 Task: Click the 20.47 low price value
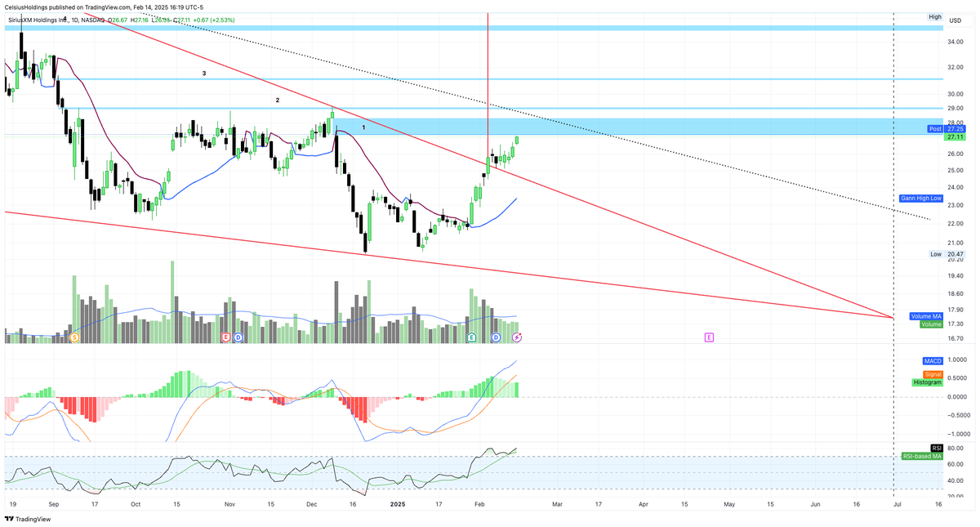click(956, 254)
